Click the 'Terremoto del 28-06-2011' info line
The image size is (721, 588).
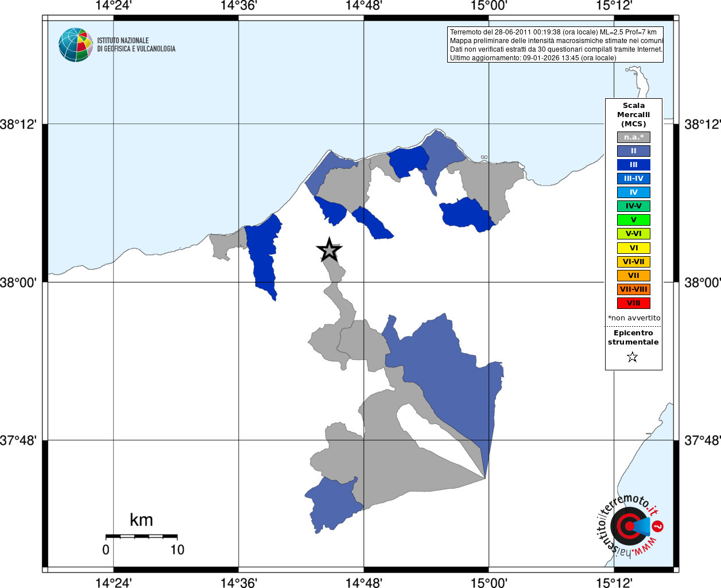point(553,32)
